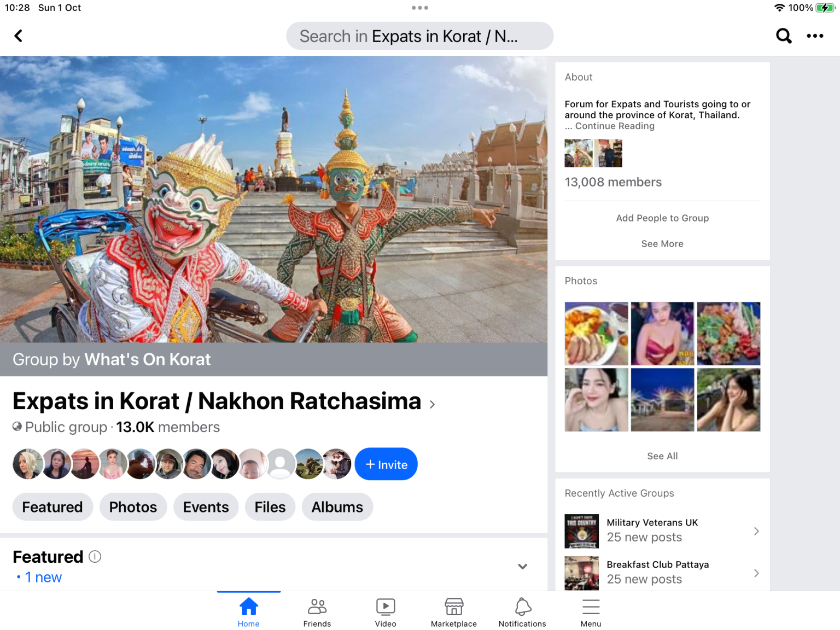840x630 pixels.
Task: Tap the sunset member avatar
Action: (x=84, y=464)
